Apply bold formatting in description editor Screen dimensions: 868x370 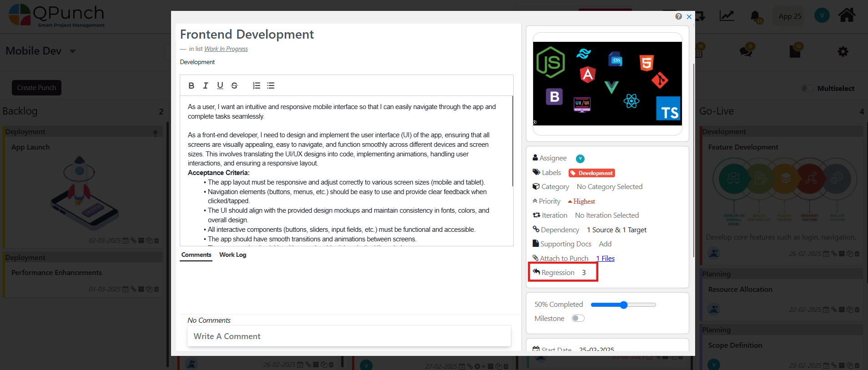192,85
